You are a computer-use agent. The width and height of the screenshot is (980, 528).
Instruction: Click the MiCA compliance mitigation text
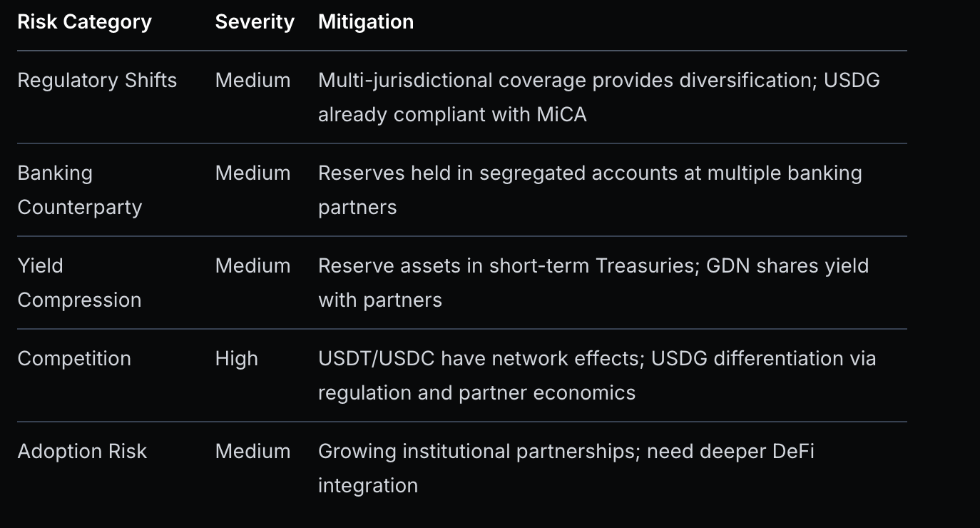[452, 114]
